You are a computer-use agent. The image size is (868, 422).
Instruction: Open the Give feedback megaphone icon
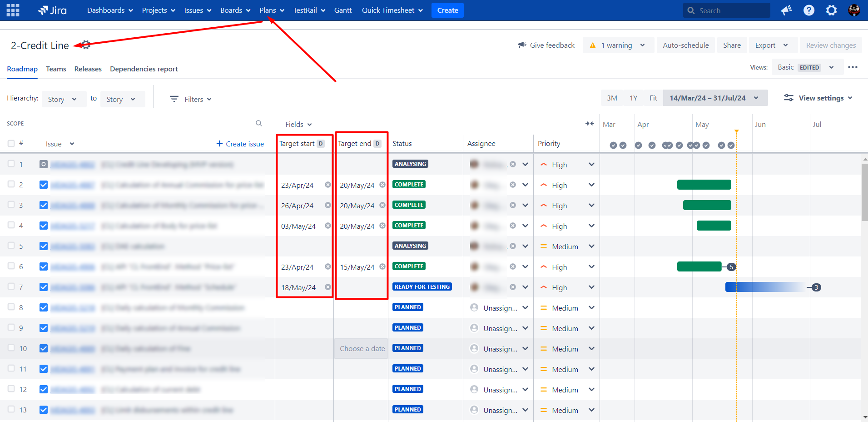pos(521,45)
